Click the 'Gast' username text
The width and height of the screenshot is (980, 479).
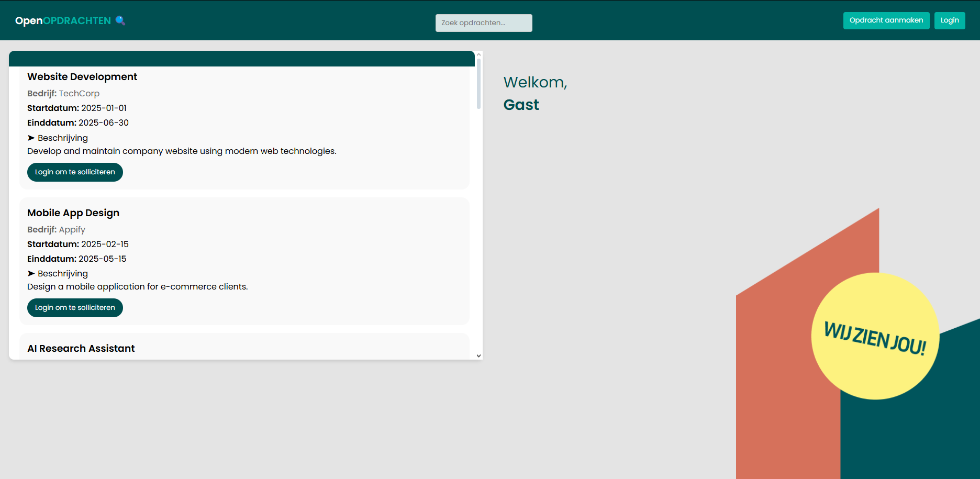(x=521, y=105)
